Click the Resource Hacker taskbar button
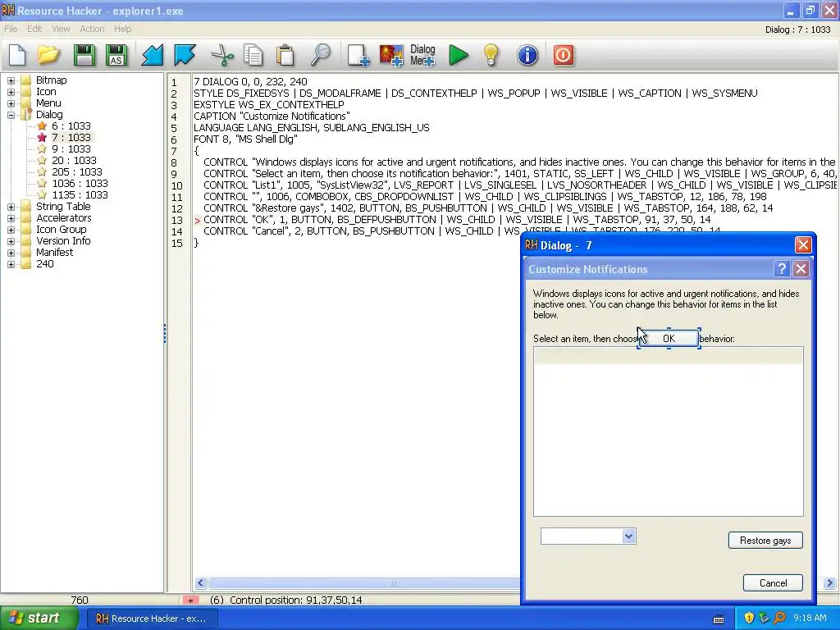 click(x=152, y=619)
